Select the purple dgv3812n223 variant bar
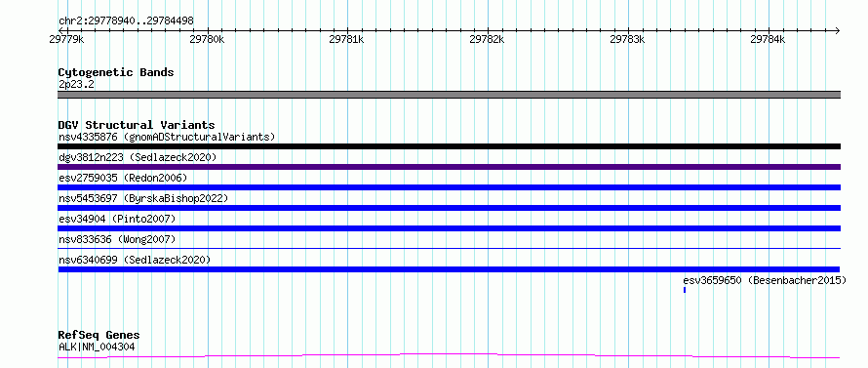 coord(449,167)
